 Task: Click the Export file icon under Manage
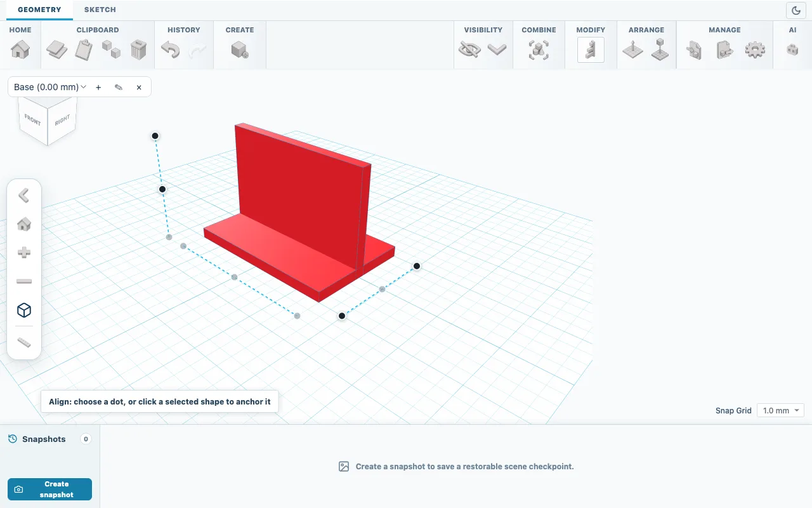724,50
